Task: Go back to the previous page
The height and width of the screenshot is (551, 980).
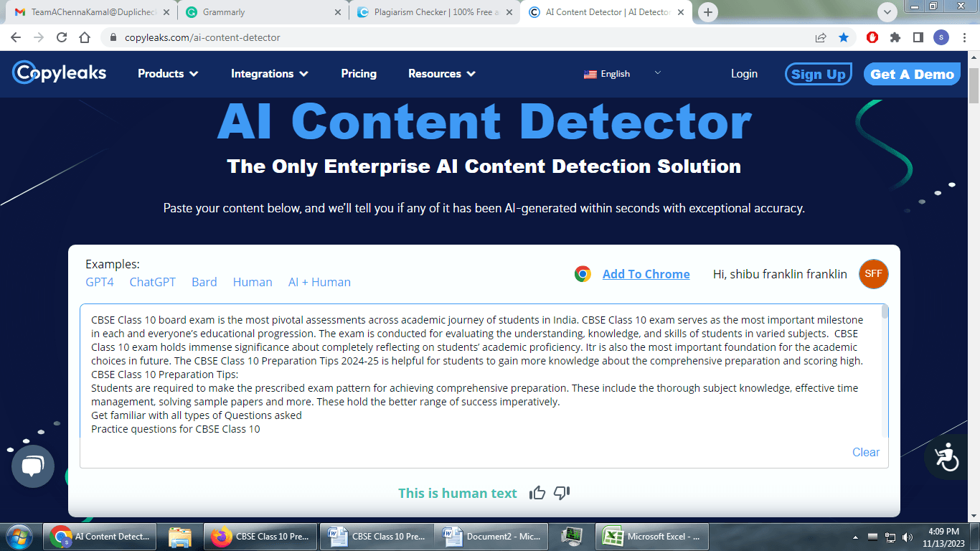Action: pyautogui.click(x=16, y=37)
